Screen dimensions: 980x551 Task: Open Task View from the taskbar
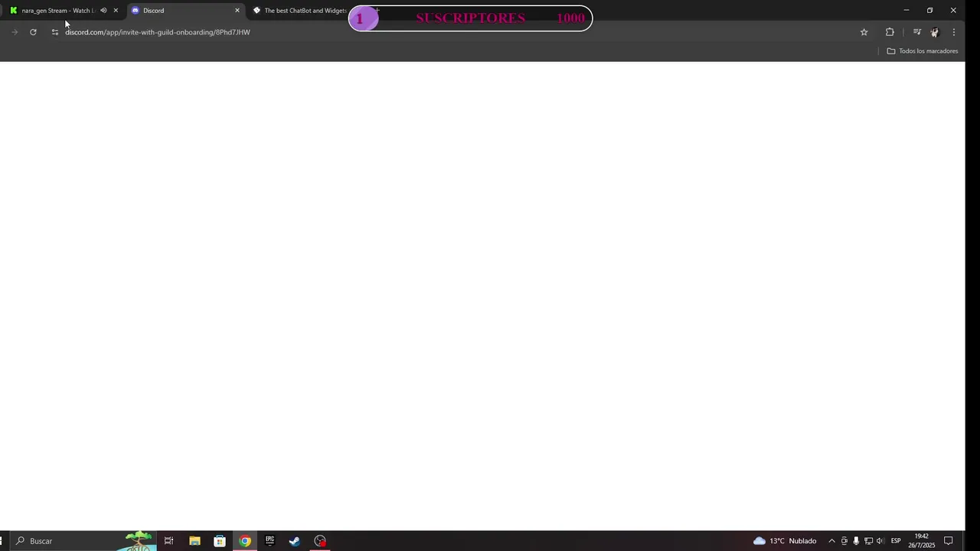click(x=168, y=541)
